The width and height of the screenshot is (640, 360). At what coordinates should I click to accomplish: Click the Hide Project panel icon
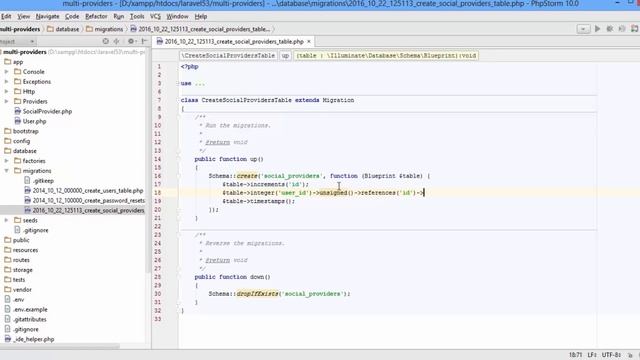pyautogui.click(x=144, y=41)
